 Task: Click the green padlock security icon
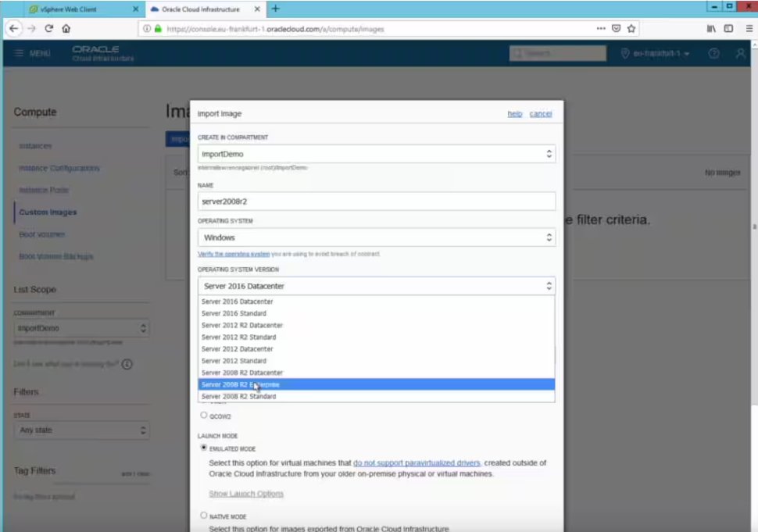pyautogui.click(x=158, y=29)
